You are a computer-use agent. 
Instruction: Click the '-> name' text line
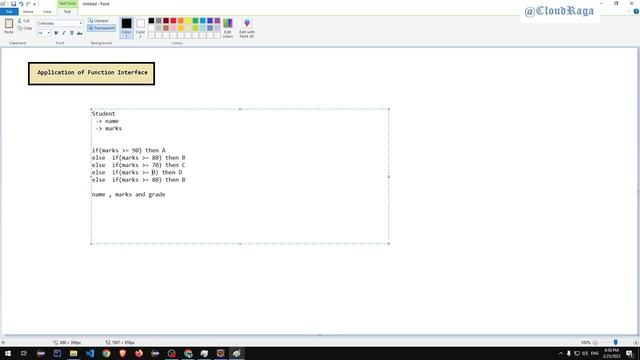(107, 121)
